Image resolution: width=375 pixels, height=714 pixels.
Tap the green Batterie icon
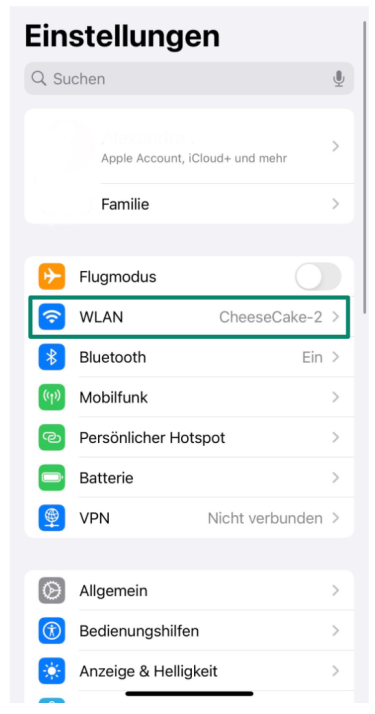tap(51, 478)
